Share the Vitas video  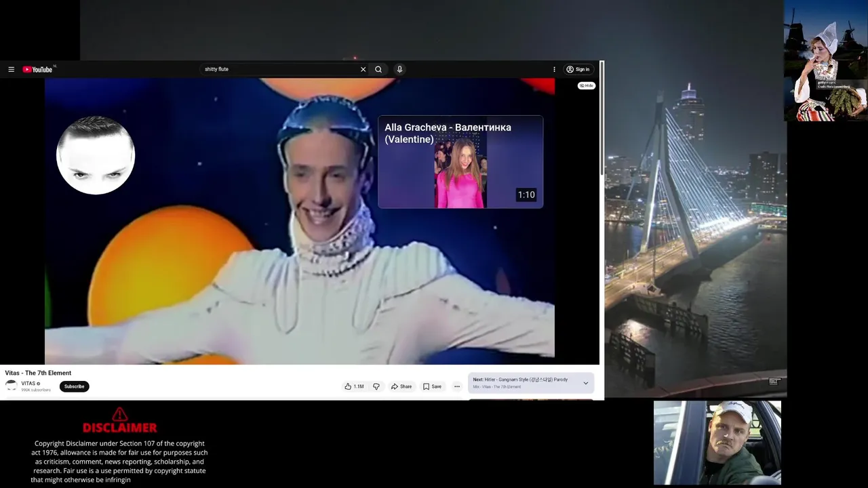401,386
